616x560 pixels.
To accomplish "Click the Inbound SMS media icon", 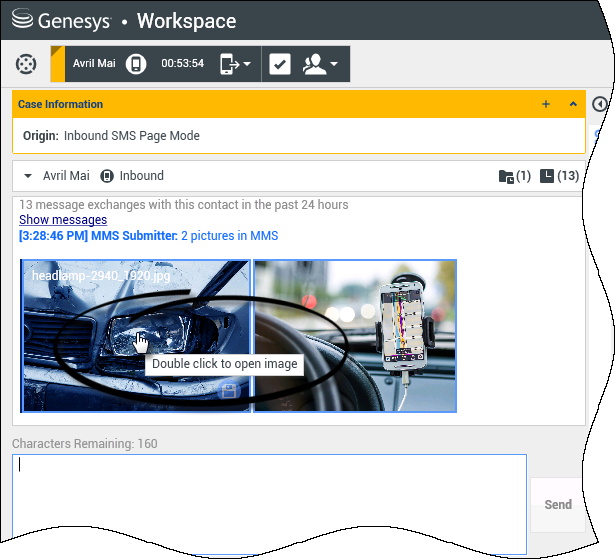I will [x=106, y=176].
